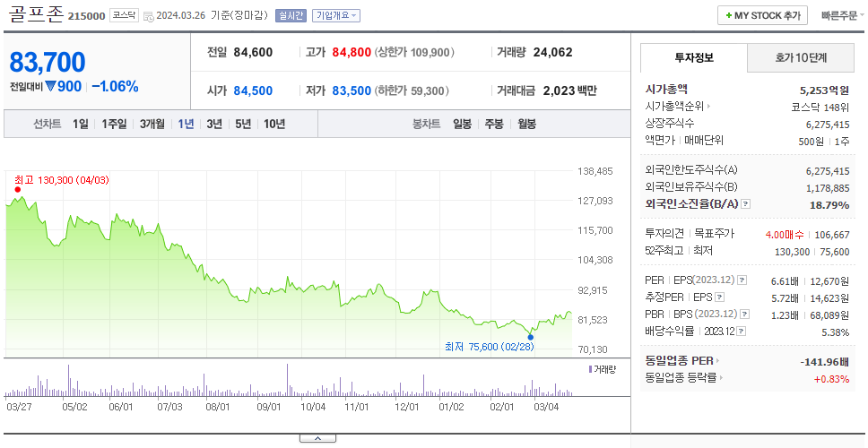Image resolution: width=868 pixels, height=448 pixels.
Task: Open the help icon next to PER EPS(2023.12)
Action: click(x=742, y=280)
